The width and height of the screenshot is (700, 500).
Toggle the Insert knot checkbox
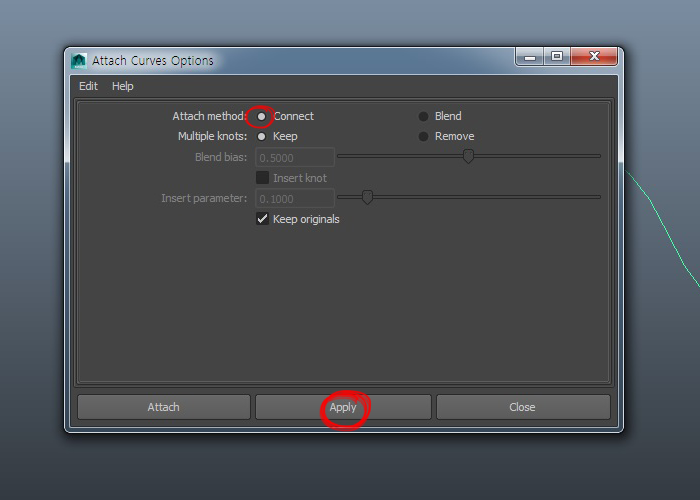(x=262, y=178)
